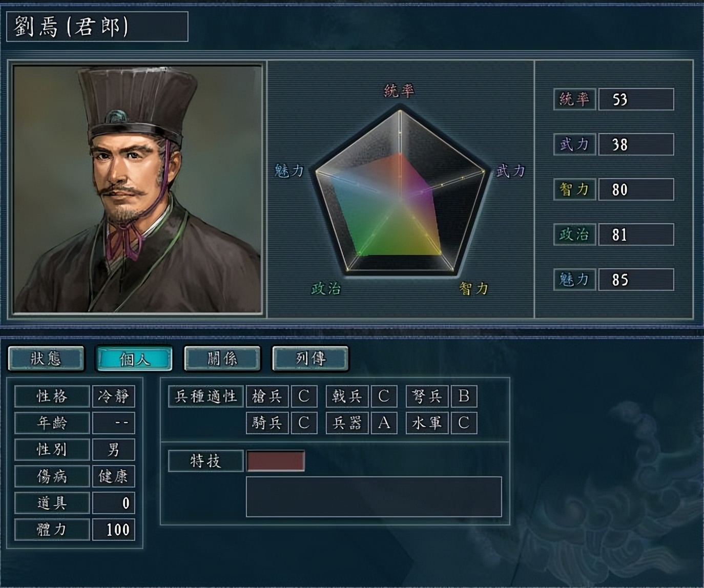Click the 魅力 value field showing 85

[636, 280]
